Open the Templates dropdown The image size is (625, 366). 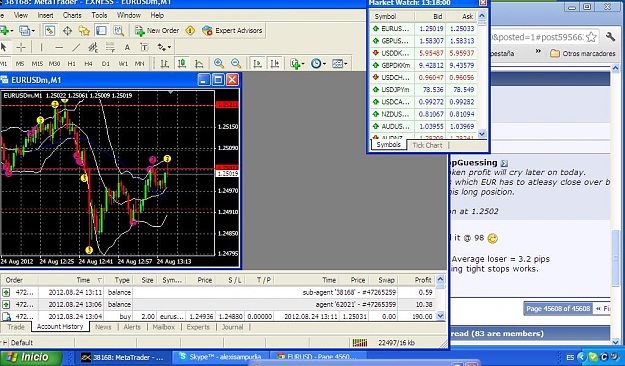tap(340, 63)
